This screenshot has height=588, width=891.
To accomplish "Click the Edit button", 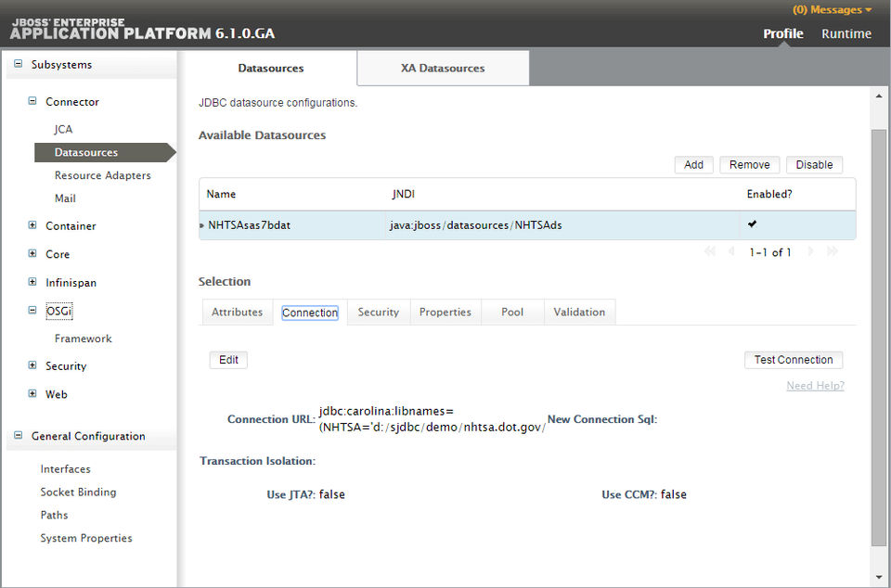I will coord(228,360).
